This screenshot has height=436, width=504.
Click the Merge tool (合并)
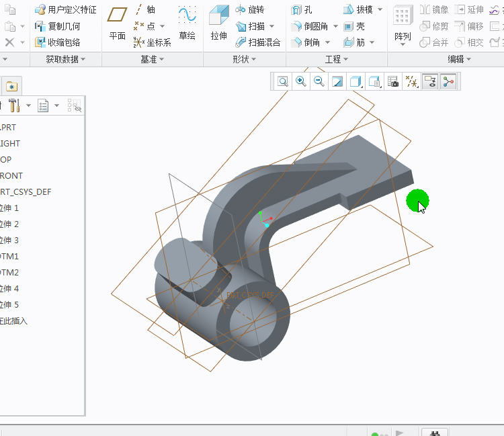434,42
